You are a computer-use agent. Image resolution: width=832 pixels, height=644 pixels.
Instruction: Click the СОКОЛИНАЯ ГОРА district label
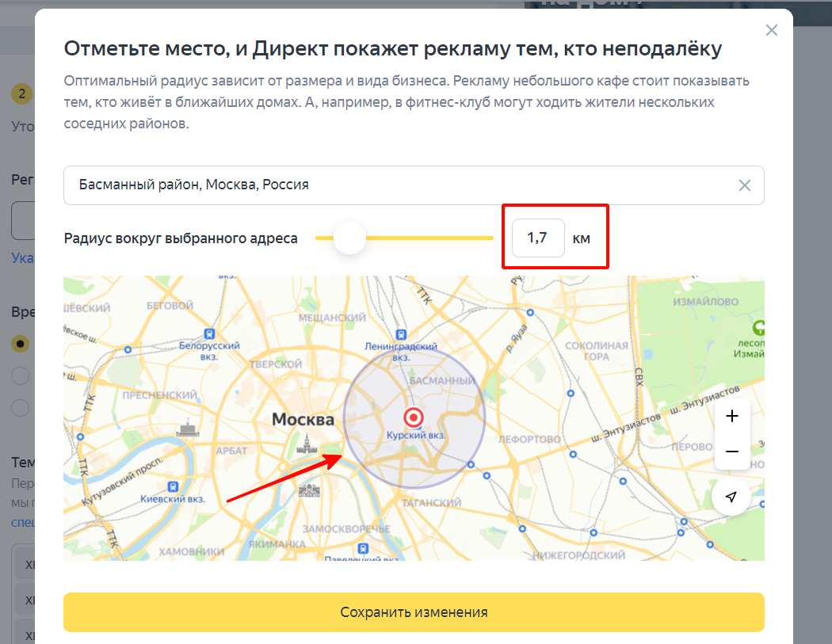click(x=597, y=351)
